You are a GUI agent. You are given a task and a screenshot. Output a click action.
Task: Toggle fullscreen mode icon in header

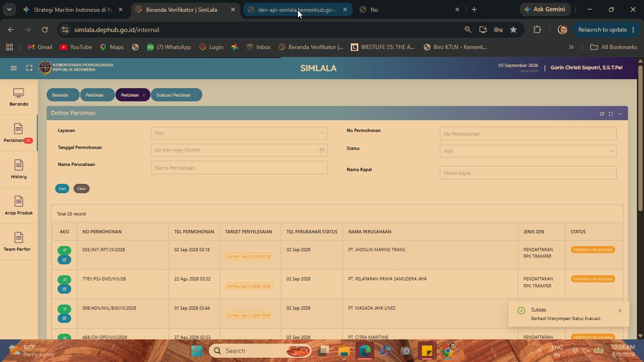pyautogui.click(x=29, y=68)
